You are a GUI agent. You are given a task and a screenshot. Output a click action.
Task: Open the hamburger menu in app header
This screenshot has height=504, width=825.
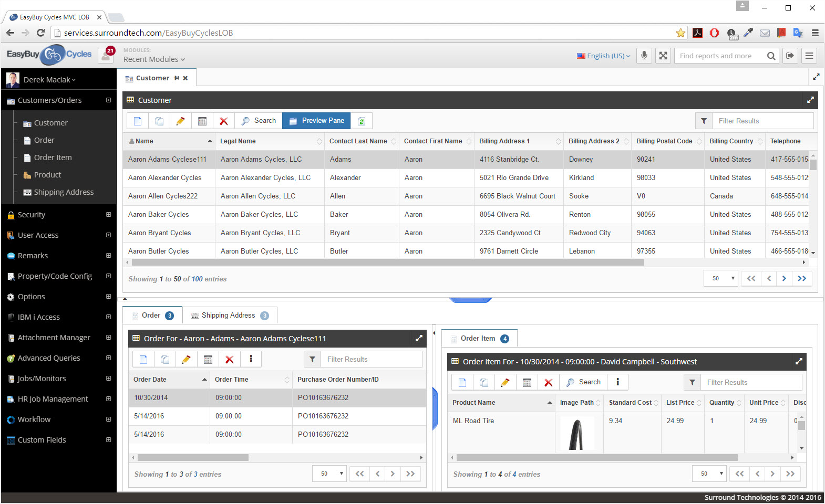pyautogui.click(x=809, y=56)
